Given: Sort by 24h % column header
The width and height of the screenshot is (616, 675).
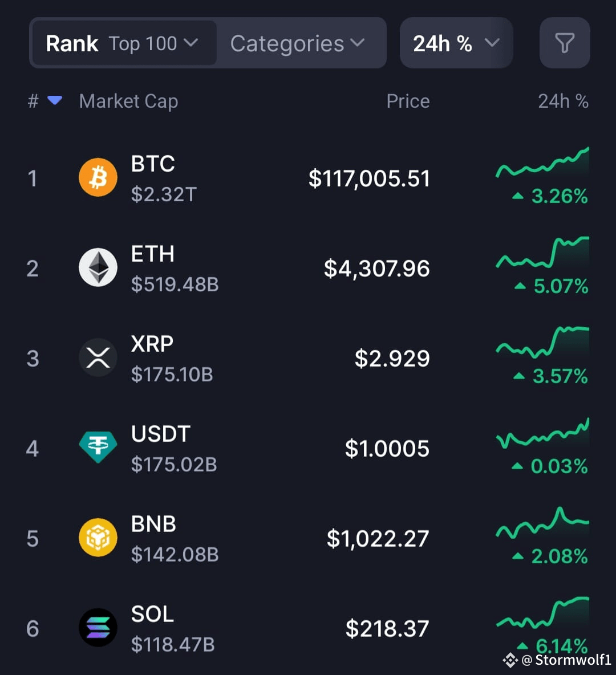Looking at the screenshot, I should tap(563, 101).
